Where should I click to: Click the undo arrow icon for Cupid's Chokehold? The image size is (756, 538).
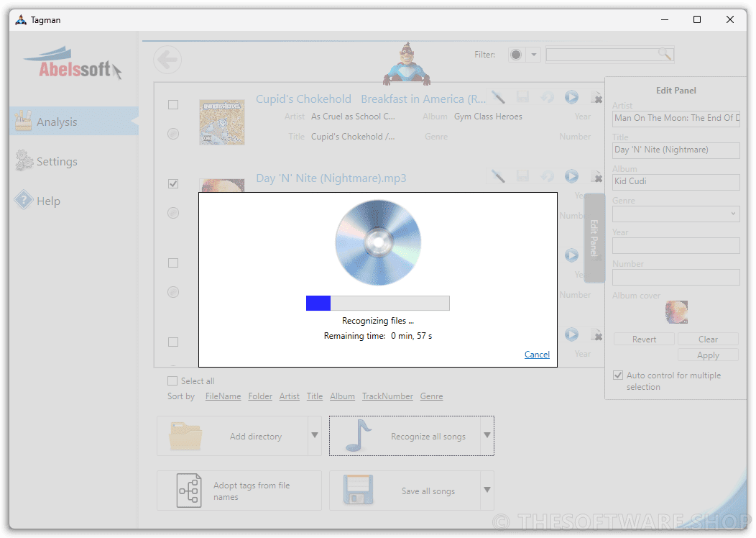pos(547,98)
